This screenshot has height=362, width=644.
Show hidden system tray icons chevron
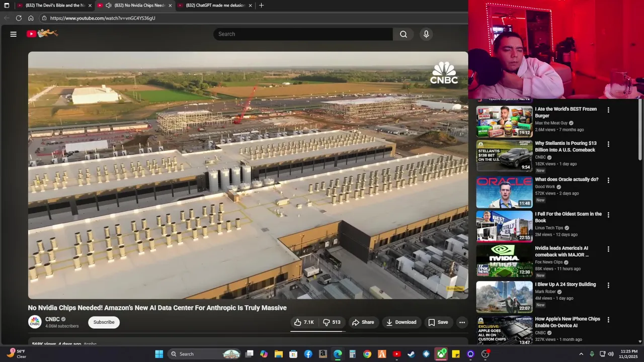581,354
